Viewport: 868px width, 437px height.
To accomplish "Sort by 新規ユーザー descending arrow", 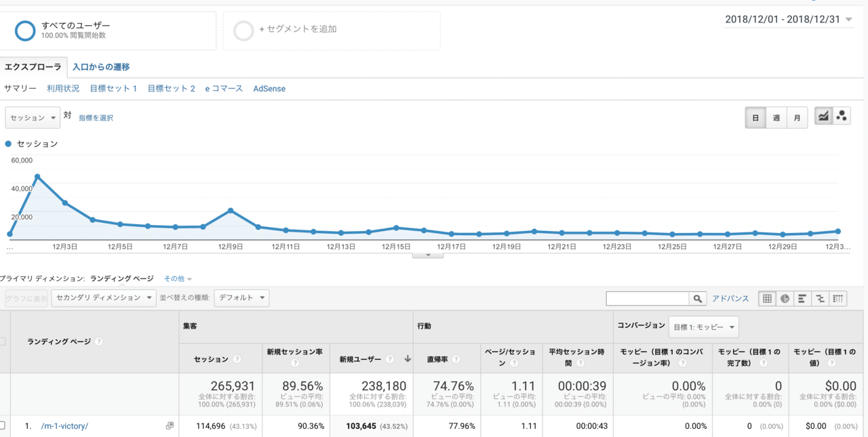I will (407, 359).
